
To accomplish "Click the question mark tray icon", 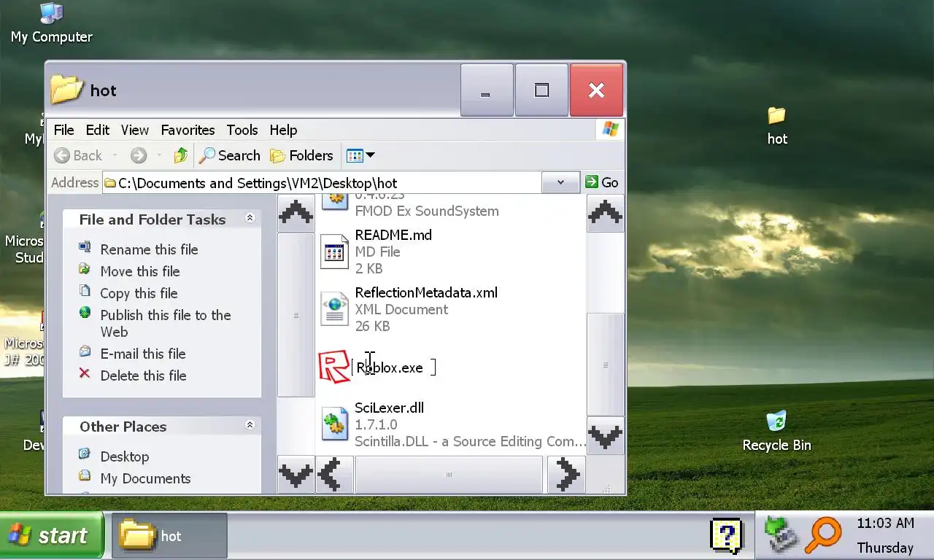I will point(726,536).
